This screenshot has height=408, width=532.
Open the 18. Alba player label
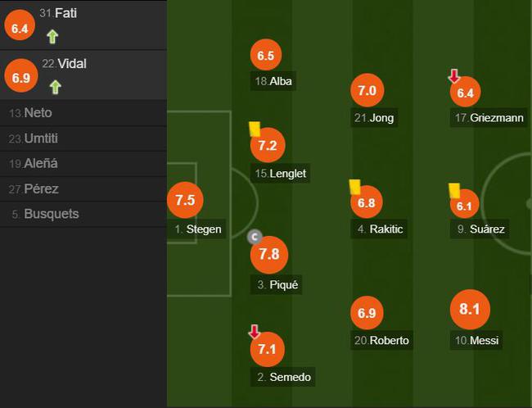point(273,81)
